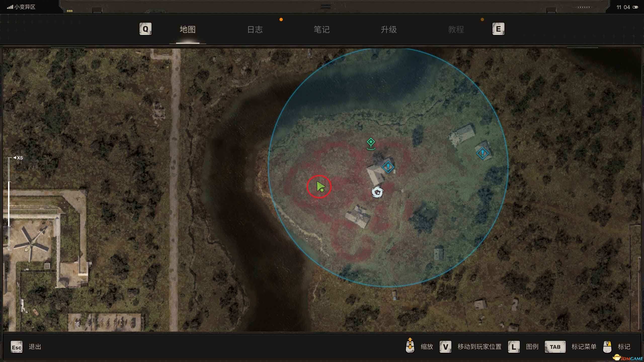Click the TAB key icon
This screenshot has height=362, width=644.
pos(555,347)
